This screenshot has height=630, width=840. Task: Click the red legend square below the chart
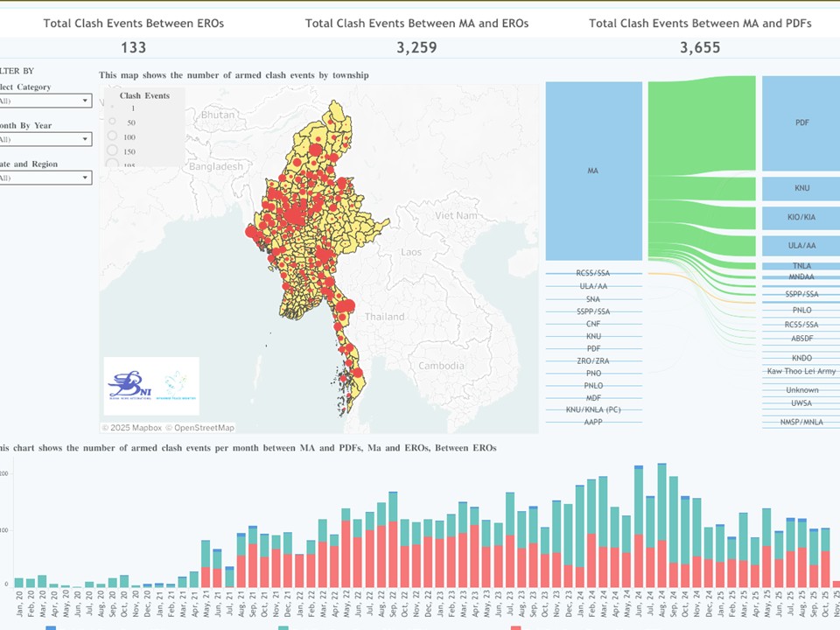coord(515,627)
